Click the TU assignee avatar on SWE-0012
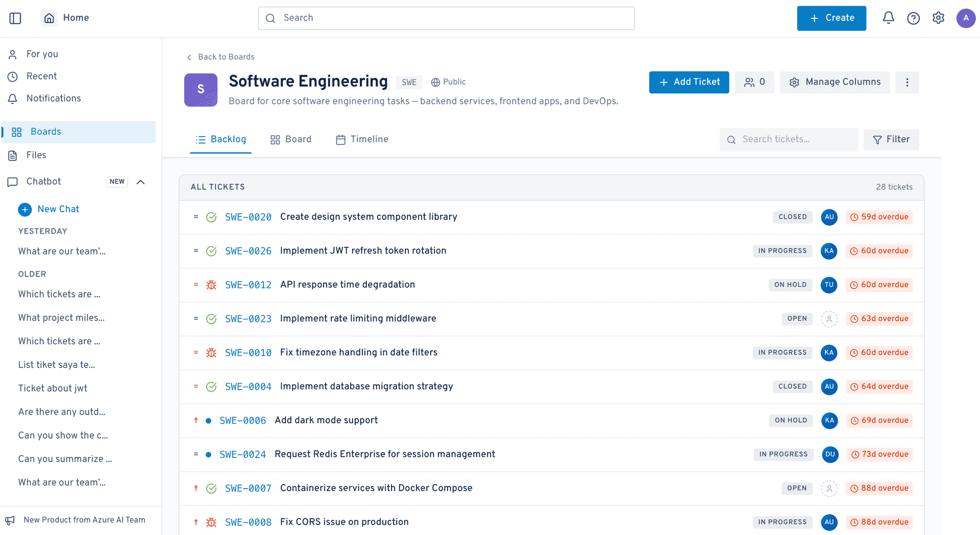Image resolution: width=980 pixels, height=535 pixels. coord(829,285)
